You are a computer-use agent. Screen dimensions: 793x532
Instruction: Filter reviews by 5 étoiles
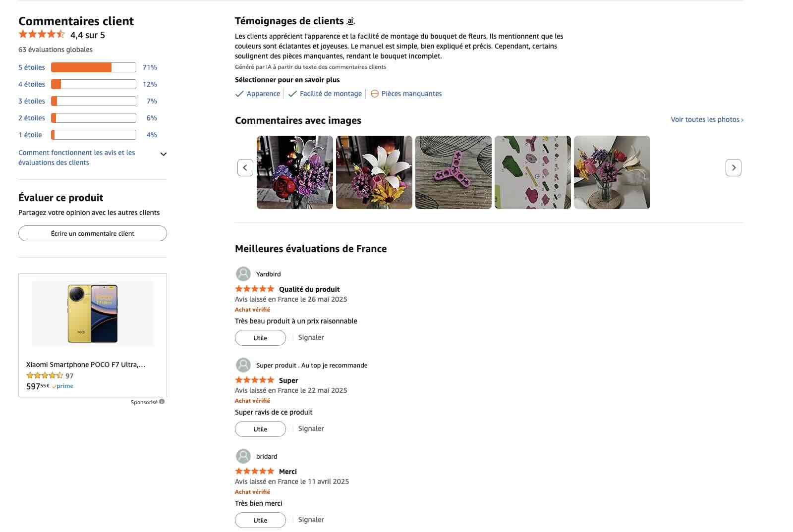(x=32, y=67)
